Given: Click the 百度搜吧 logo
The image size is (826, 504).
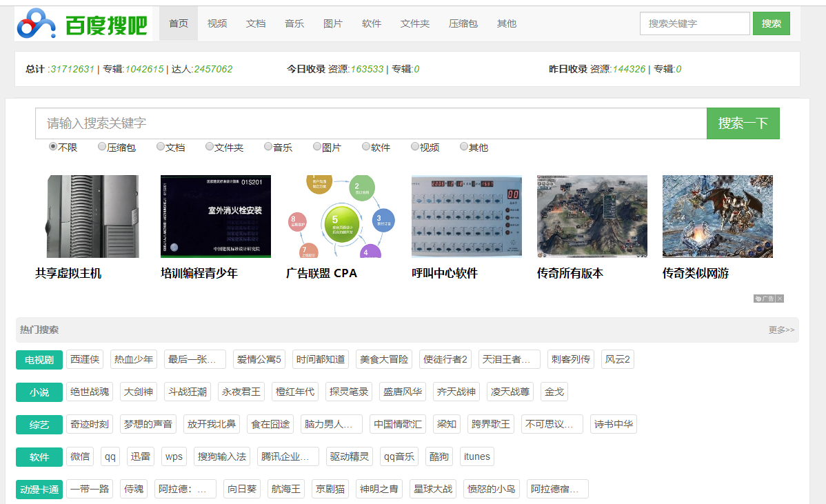Looking at the screenshot, I should [x=83, y=23].
